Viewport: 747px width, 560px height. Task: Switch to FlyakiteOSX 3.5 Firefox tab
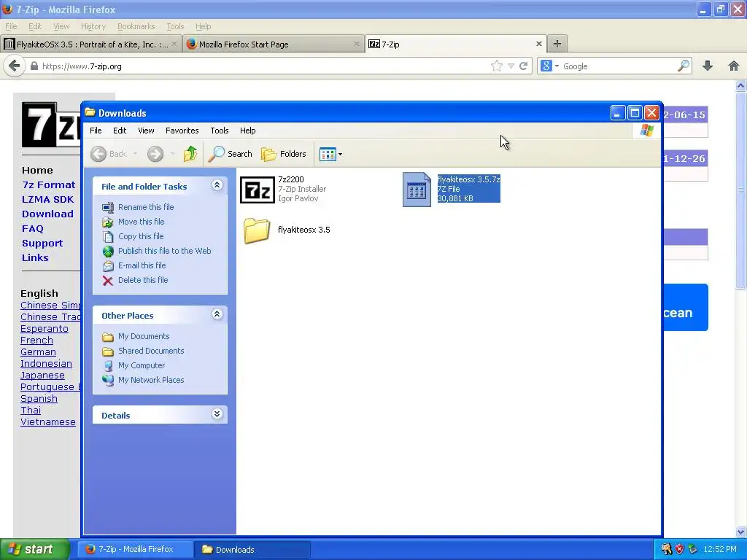coord(91,44)
